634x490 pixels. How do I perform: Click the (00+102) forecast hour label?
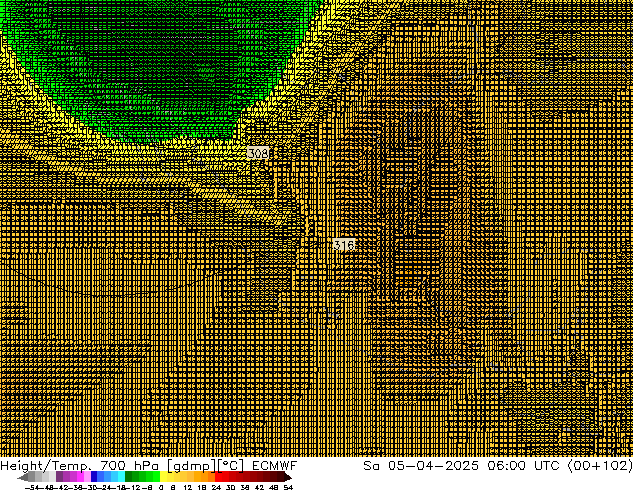(600, 466)
